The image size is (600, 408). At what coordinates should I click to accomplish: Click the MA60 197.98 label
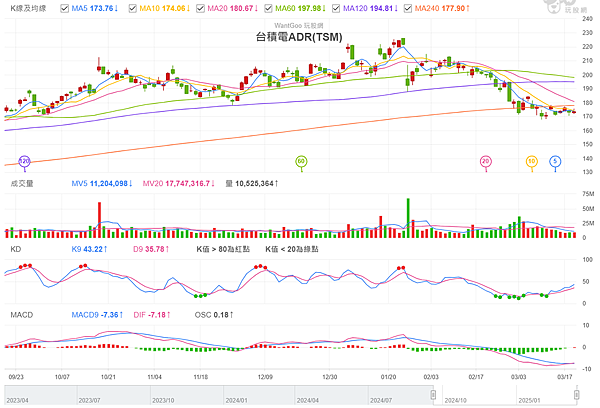click(300, 8)
